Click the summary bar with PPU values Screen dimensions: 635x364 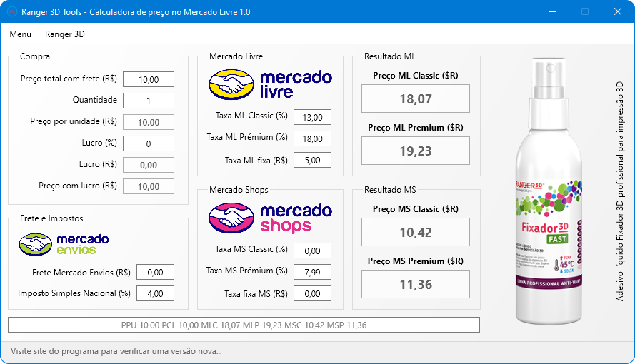click(244, 325)
